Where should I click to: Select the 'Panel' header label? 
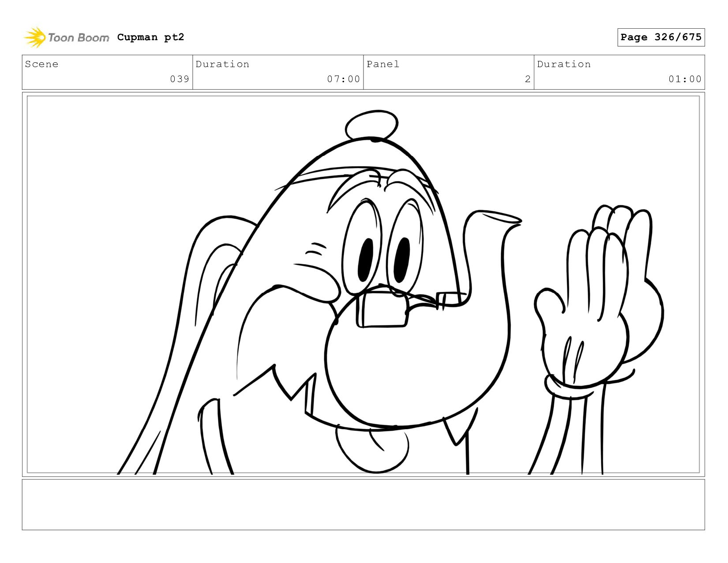coord(383,64)
